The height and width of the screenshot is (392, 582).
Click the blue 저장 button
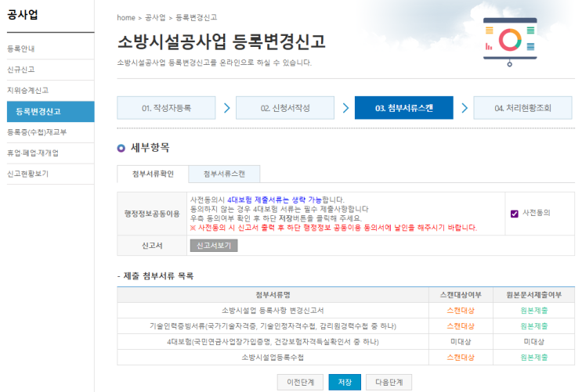pos(345,382)
